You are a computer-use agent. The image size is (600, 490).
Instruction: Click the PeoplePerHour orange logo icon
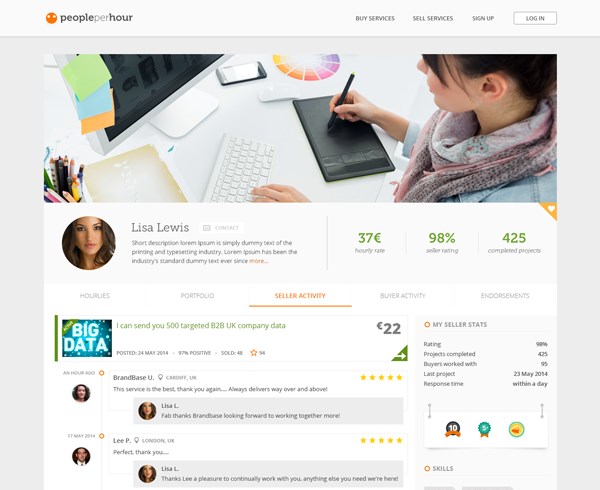(x=51, y=18)
